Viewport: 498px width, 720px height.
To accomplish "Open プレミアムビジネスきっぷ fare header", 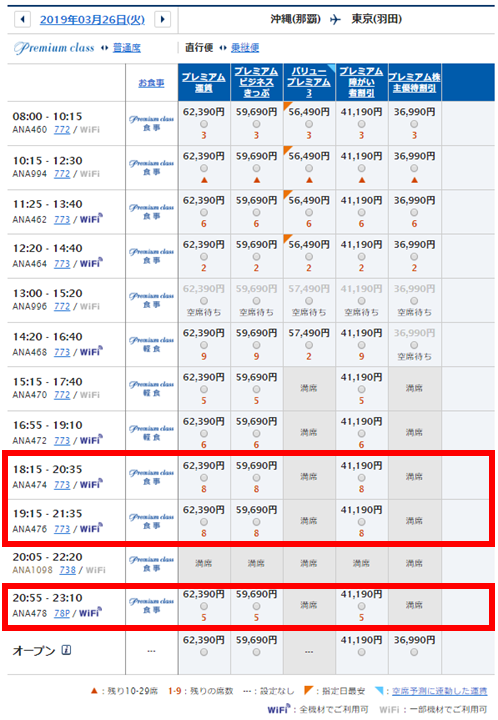I will [x=256, y=82].
